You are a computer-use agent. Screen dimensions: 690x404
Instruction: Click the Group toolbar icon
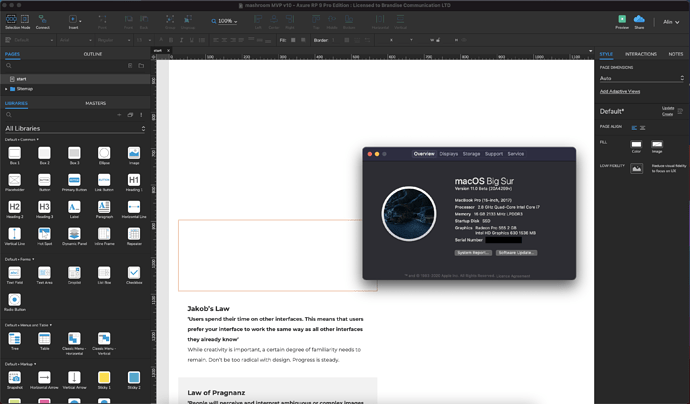coord(170,19)
